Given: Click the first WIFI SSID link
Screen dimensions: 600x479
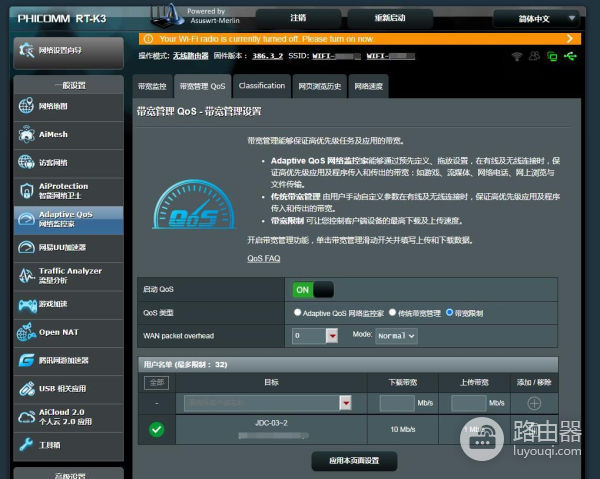Looking at the screenshot, I should [336, 56].
